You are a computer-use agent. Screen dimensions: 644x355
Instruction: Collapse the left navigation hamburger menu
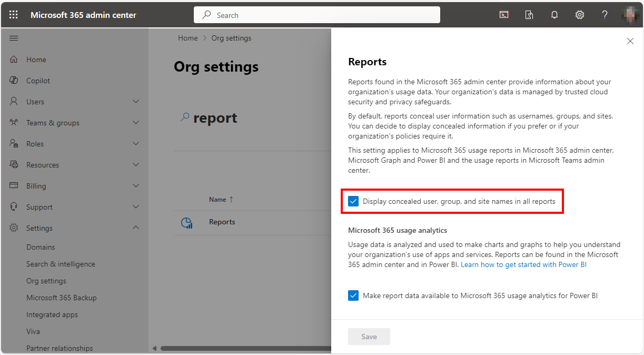pyautogui.click(x=14, y=38)
